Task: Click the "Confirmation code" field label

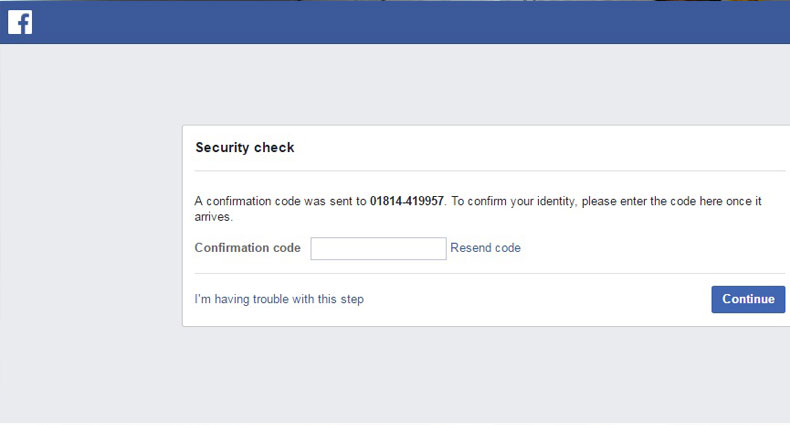Action: (x=247, y=248)
